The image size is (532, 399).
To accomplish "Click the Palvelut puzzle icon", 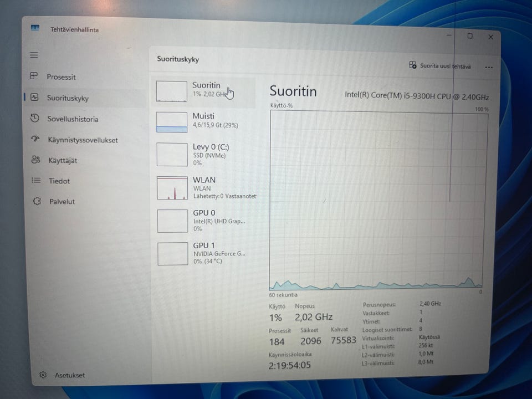I will [x=37, y=201].
